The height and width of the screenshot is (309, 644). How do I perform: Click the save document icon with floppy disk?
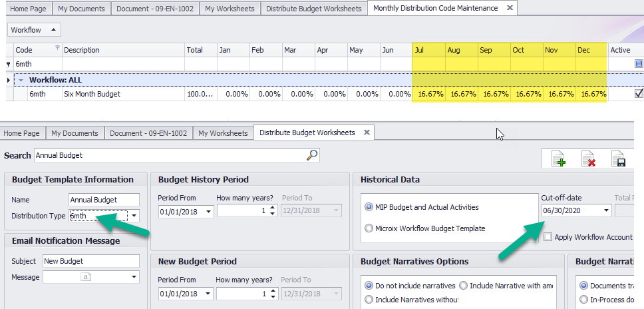[x=618, y=158]
